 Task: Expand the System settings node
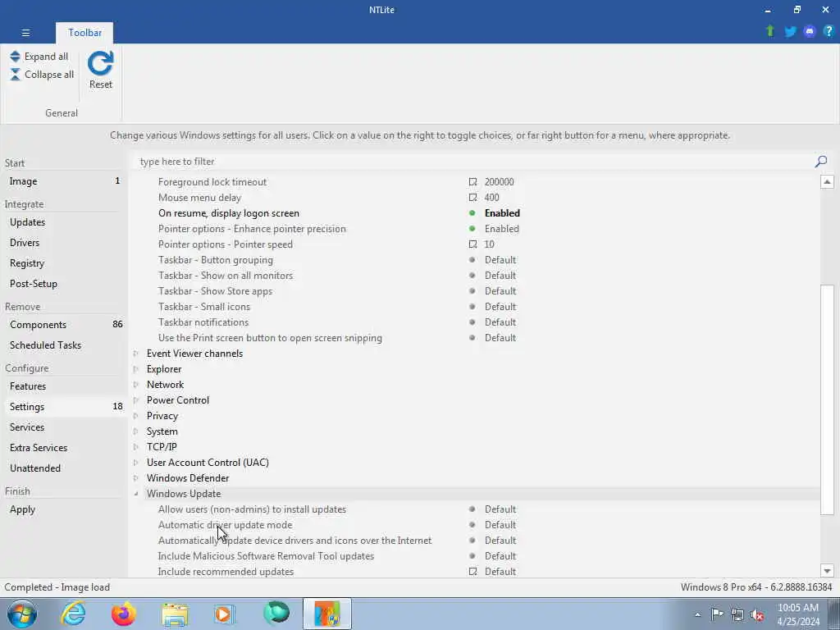[136, 431]
